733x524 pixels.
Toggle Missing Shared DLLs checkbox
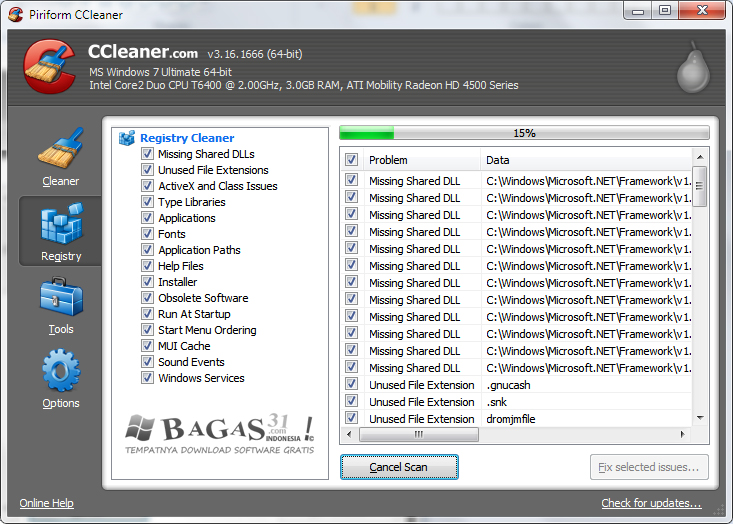[x=147, y=154]
